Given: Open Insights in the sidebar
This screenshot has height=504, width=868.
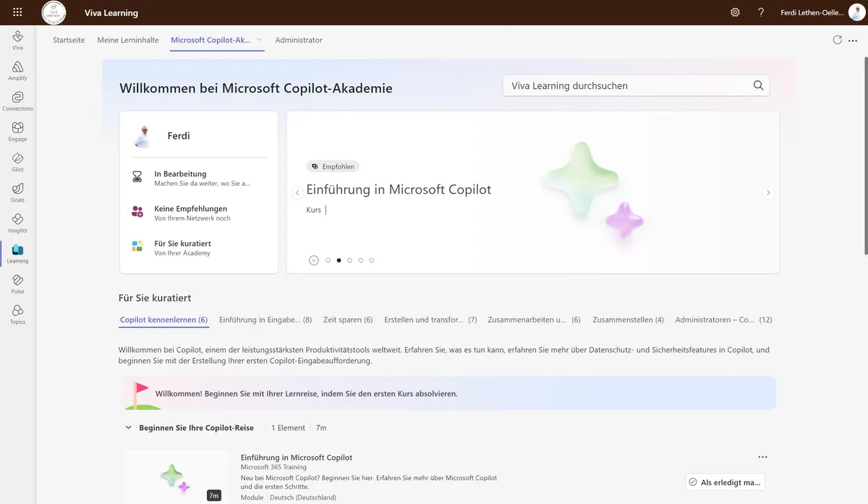Looking at the screenshot, I should [x=17, y=223].
